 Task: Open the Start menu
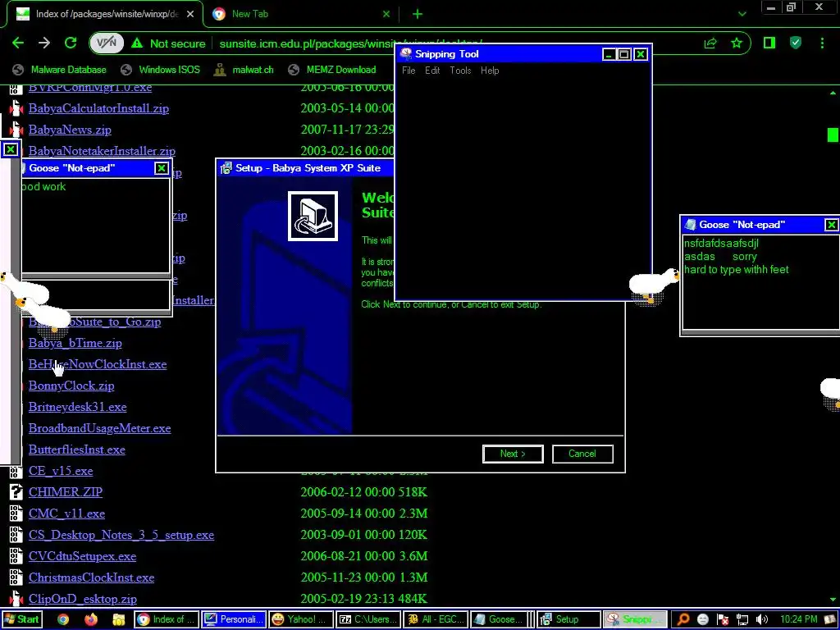point(21,620)
